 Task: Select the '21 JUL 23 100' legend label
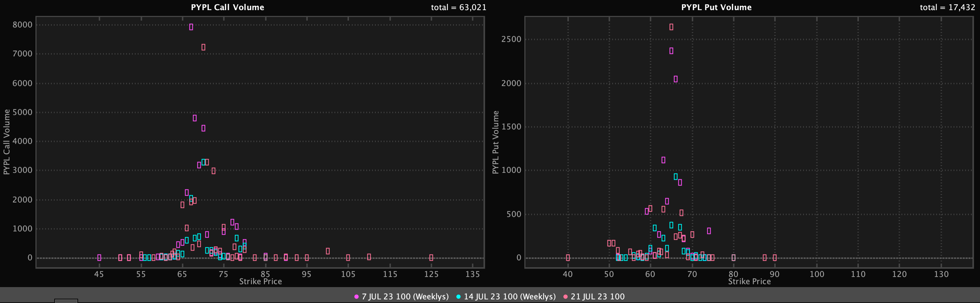tap(598, 296)
